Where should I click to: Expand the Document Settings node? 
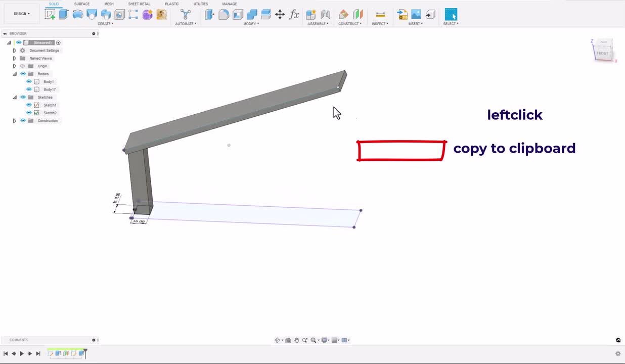click(x=14, y=51)
